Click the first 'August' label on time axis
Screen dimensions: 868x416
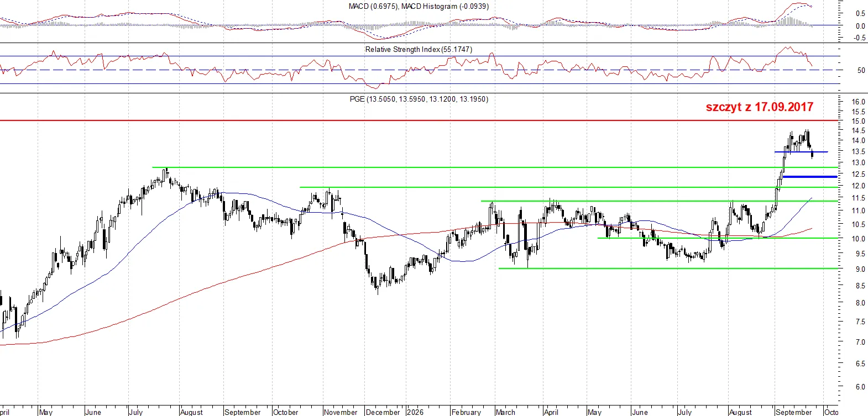pyautogui.click(x=192, y=412)
